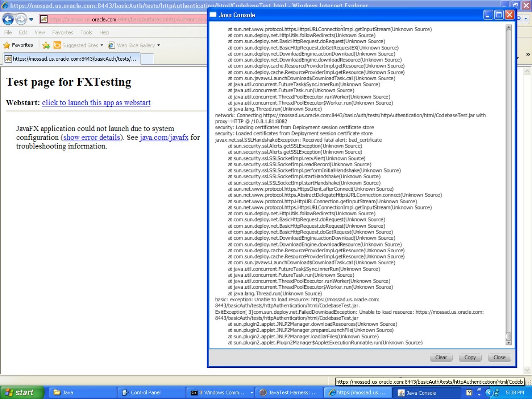Click the Java Console scrollbar up arrow
This screenshot has height=399, width=532.
[508, 27]
